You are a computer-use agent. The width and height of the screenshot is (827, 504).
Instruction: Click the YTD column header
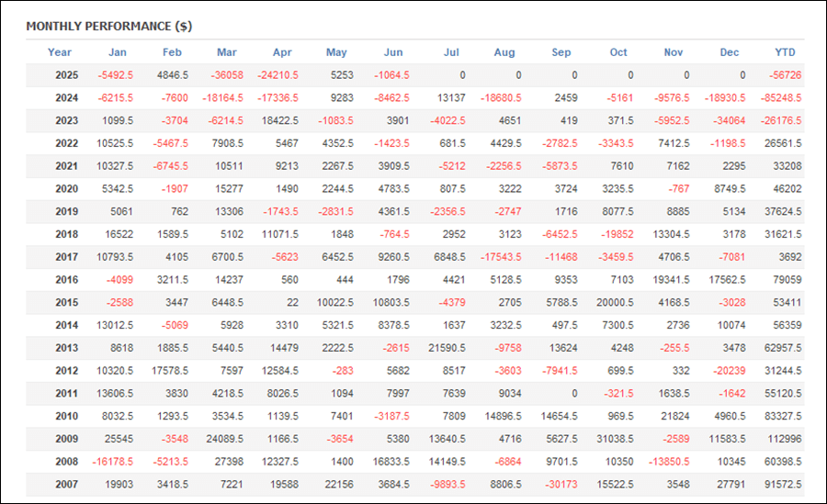pyautogui.click(x=785, y=52)
